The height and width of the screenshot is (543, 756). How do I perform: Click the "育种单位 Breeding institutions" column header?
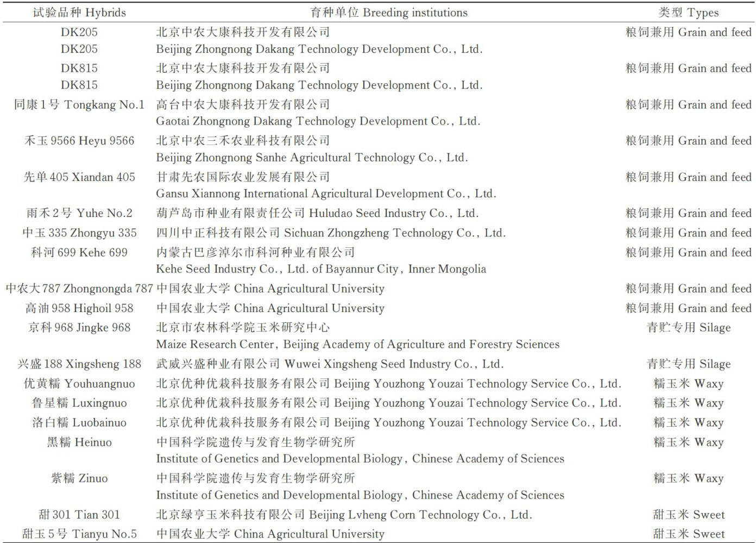coord(388,13)
